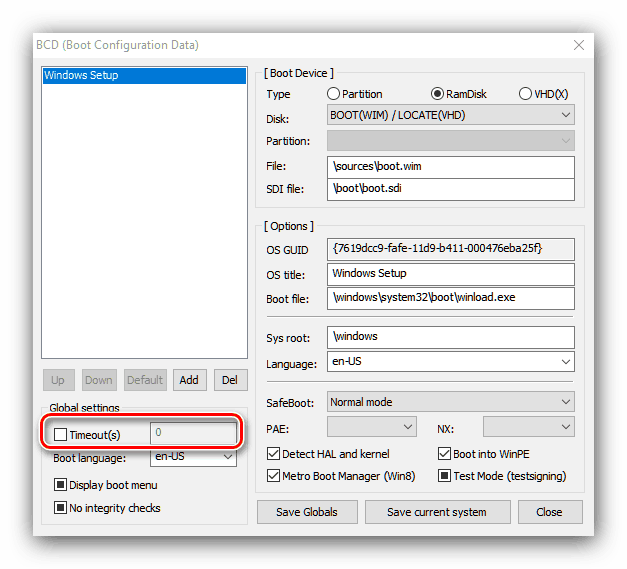Viewport: 627px width, 569px height.
Task: Click the SDI file path field
Action: [451, 189]
